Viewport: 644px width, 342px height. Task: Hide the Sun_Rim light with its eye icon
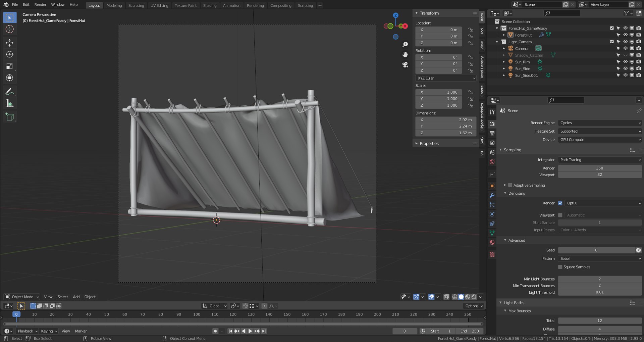(x=625, y=62)
